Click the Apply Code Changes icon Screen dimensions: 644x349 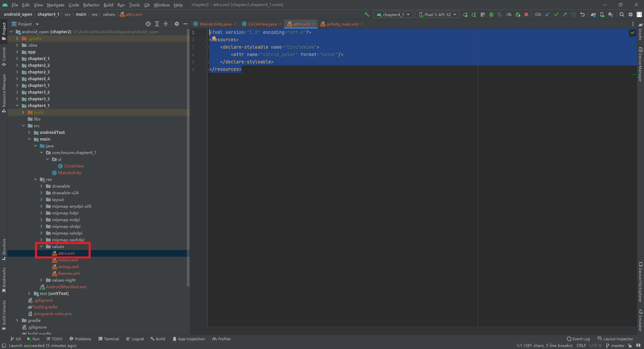pos(483,14)
